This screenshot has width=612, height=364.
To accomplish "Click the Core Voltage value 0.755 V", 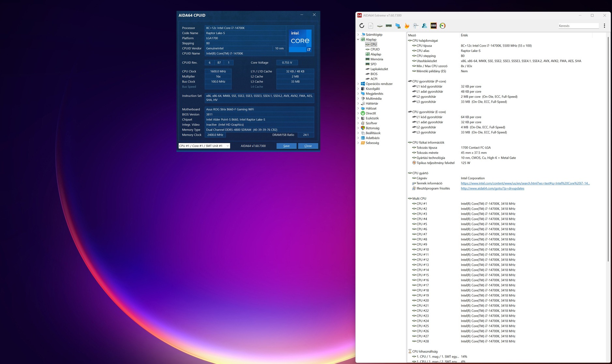I will coord(287,63).
